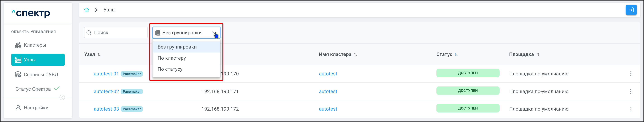Sort by Имя кластера column icon
The width and height of the screenshot is (644, 122).
[355, 54]
